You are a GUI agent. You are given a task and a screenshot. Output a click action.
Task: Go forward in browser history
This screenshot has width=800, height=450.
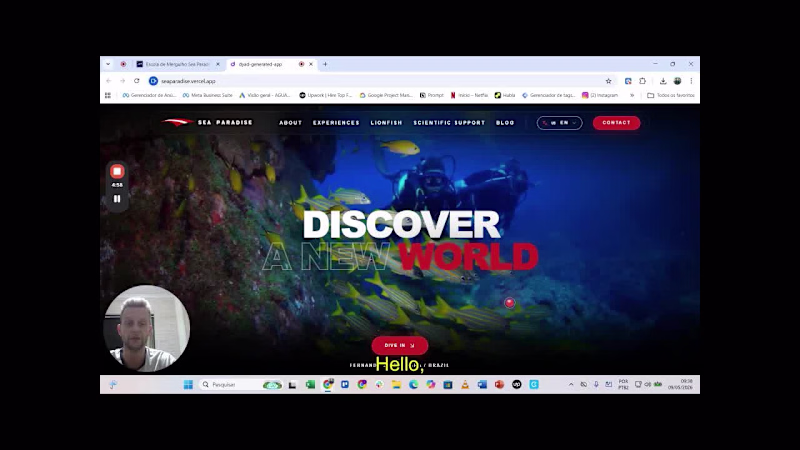coord(122,81)
